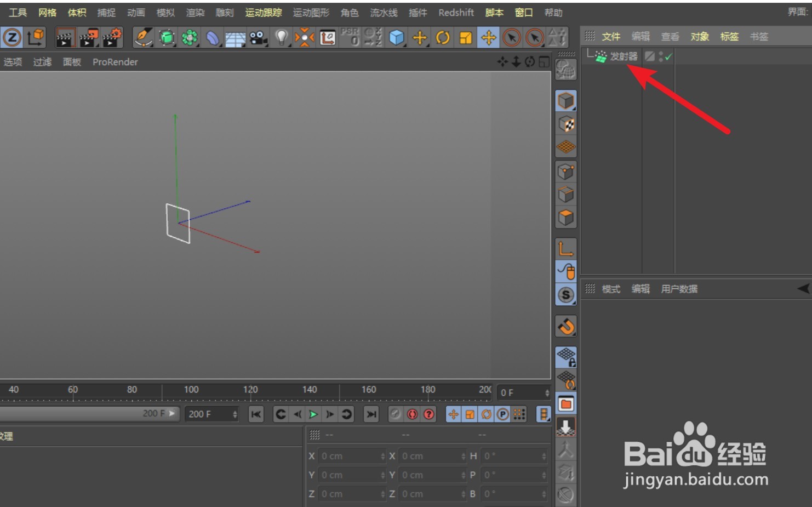Viewport: 812px width, 507px height.
Task: Select the Rotate tool in top toolbar
Action: tap(443, 37)
